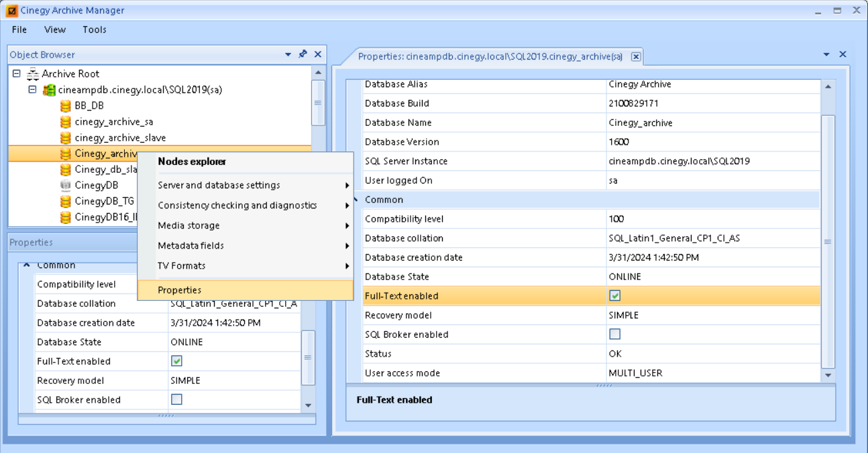The height and width of the screenshot is (453, 868).
Task: Select cinegy_archive_slave in the tree
Action: click(120, 138)
